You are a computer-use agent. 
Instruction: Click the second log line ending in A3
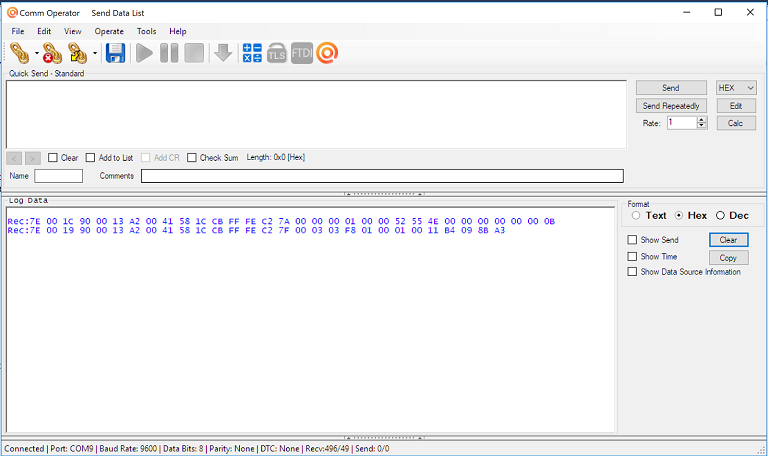pyautogui.click(x=256, y=230)
